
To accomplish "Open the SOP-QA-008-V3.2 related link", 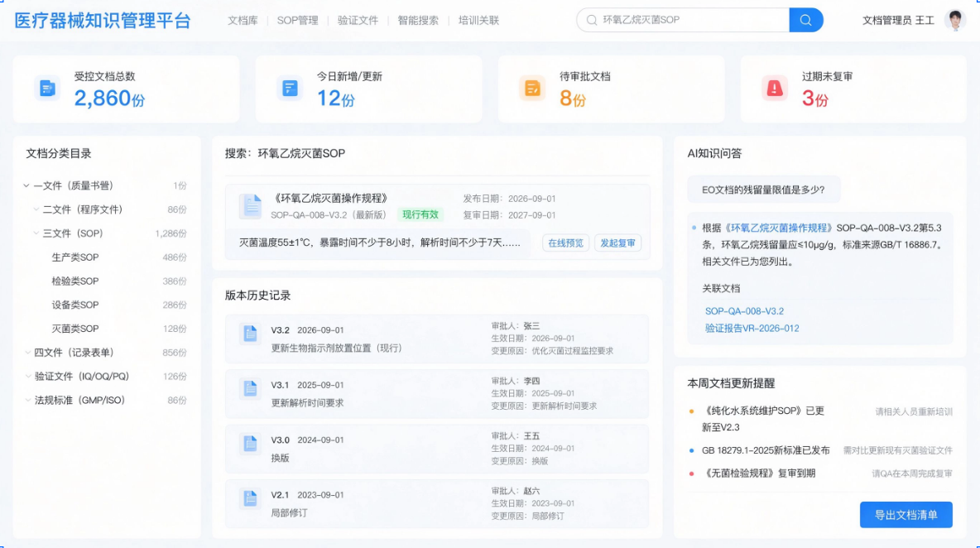I will pyautogui.click(x=744, y=311).
